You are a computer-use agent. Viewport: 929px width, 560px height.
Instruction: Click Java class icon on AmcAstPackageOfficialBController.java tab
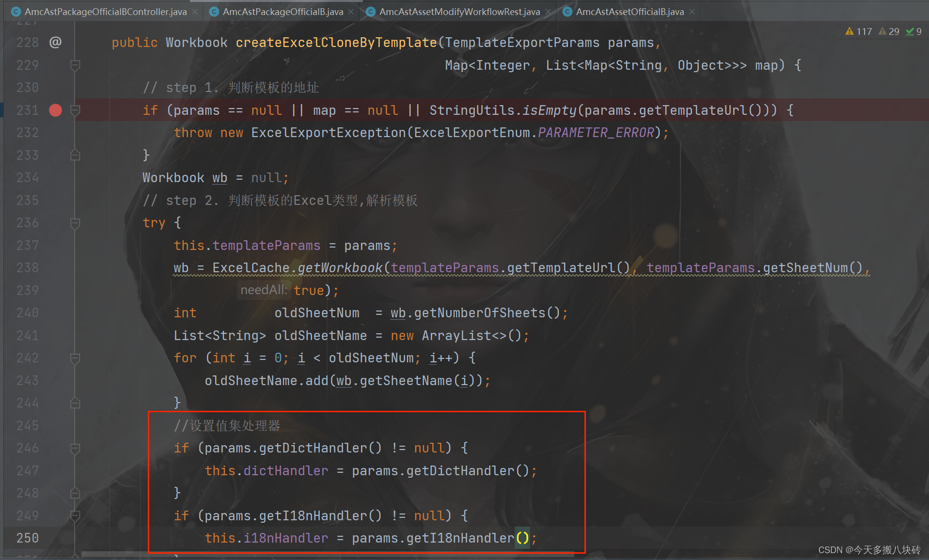[16, 11]
